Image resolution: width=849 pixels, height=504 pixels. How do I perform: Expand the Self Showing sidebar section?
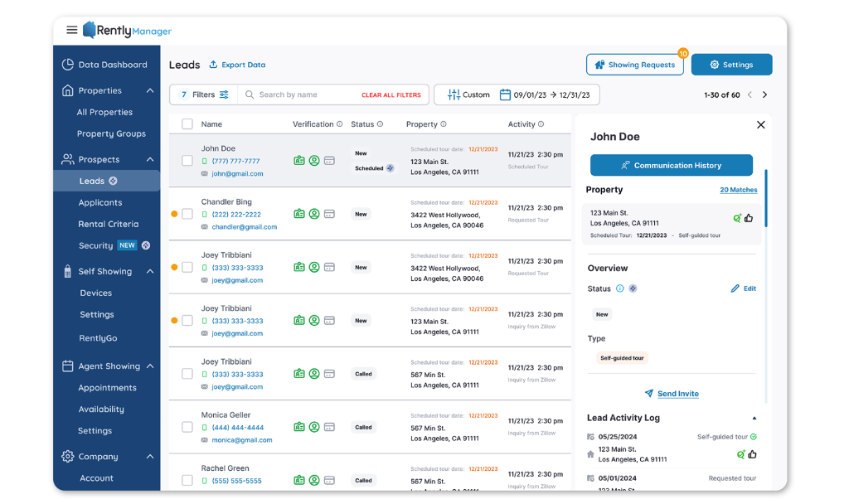(150, 271)
